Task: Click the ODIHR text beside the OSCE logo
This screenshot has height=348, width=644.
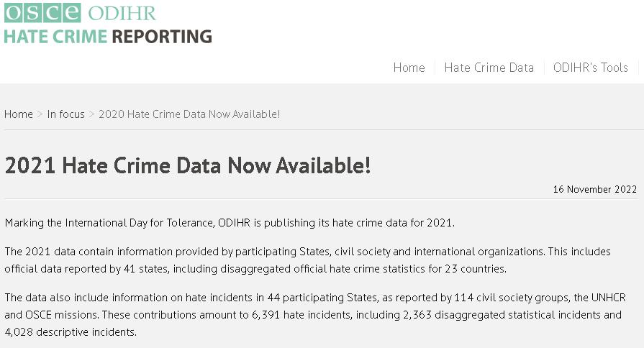Action: (122, 13)
